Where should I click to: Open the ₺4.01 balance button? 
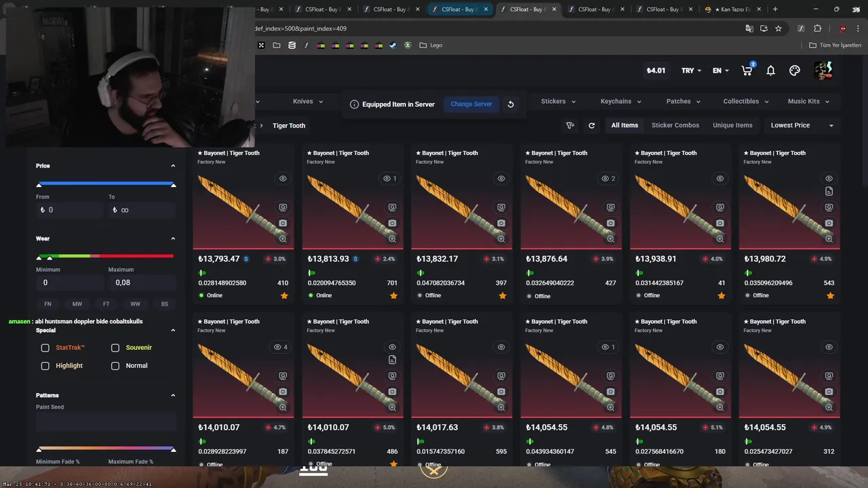pos(656,70)
